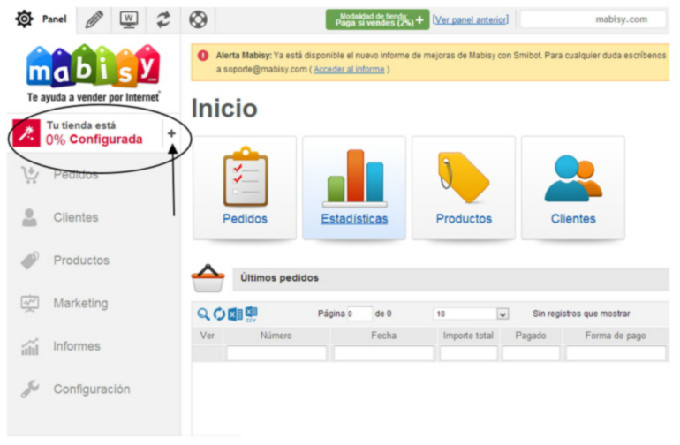The width and height of the screenshot is (680, 445).
Task: Click the Página number field
Action: pyautogui.click(x=360, y=314)
